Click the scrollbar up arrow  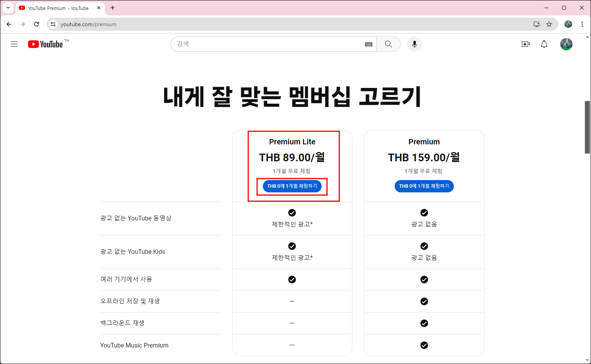(x=587, y=37)
